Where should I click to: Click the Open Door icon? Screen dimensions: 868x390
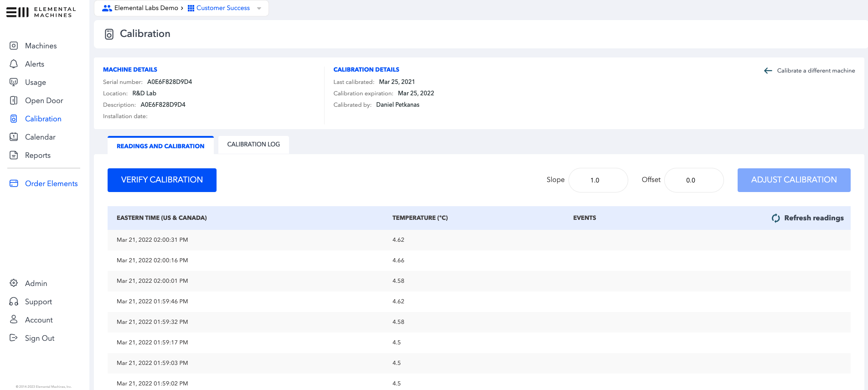click(x=14, y=100)
